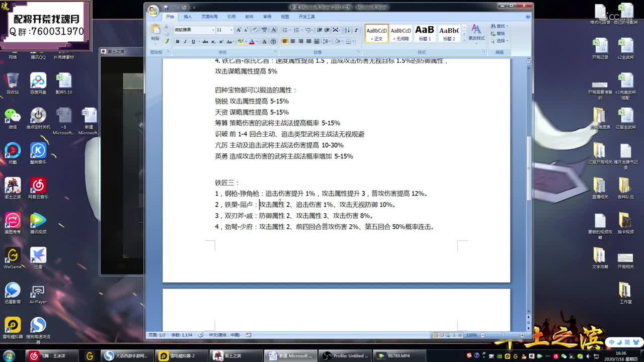Open the Office button menu

[153, 11]
